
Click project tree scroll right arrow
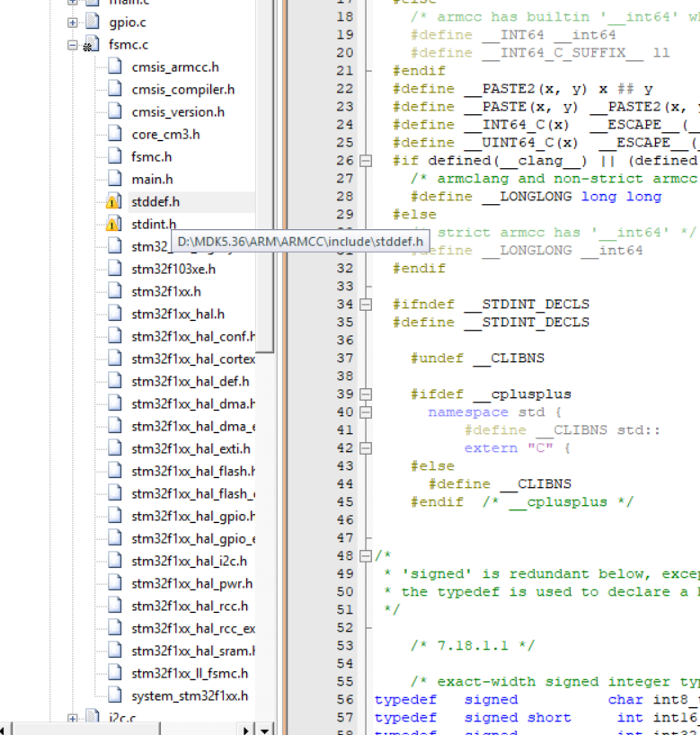point(246,730)
